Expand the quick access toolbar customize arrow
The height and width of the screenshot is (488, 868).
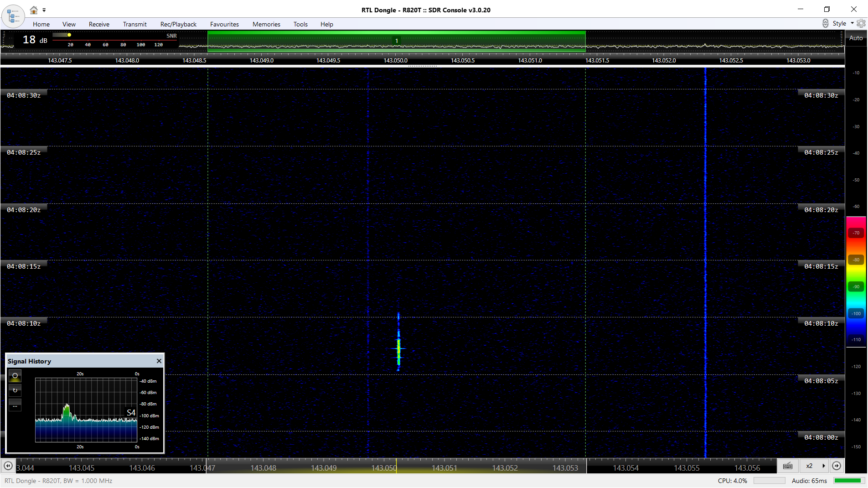tap(44, 10)
